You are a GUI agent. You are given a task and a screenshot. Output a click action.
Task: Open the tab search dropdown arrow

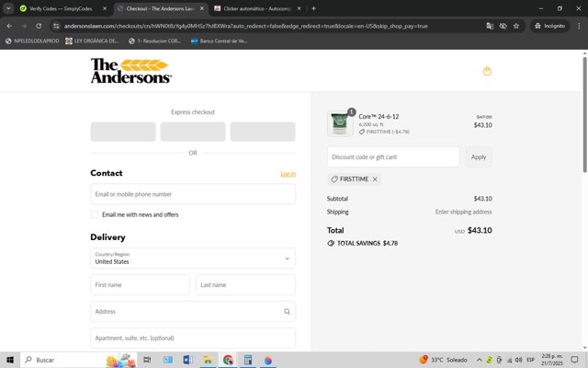point(8,8)
